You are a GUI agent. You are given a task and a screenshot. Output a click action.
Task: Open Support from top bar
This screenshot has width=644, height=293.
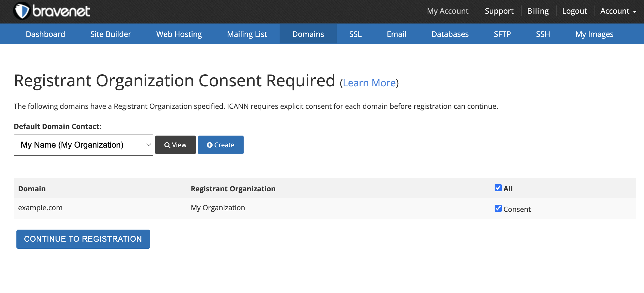[x=499, y=11]
